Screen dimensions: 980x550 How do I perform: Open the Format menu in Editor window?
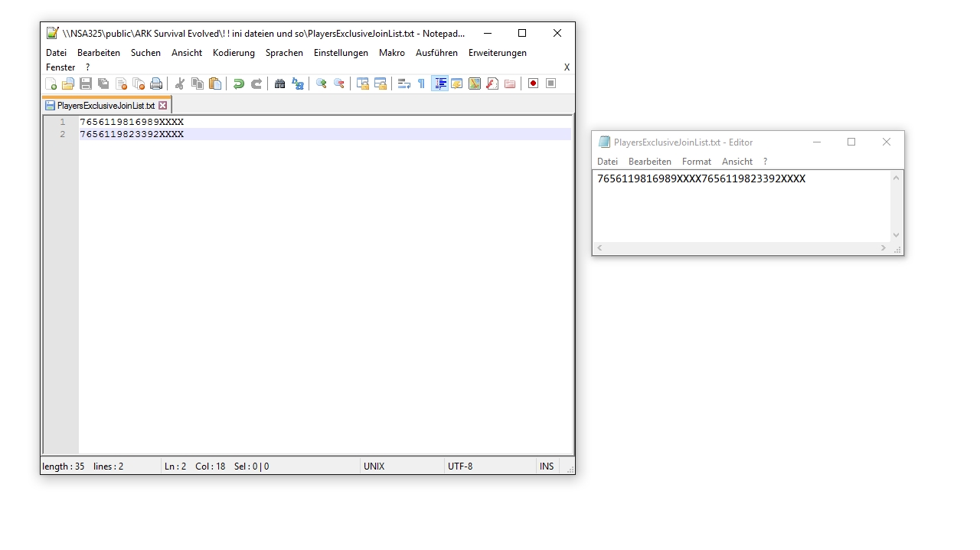click(x=697, y=162)
